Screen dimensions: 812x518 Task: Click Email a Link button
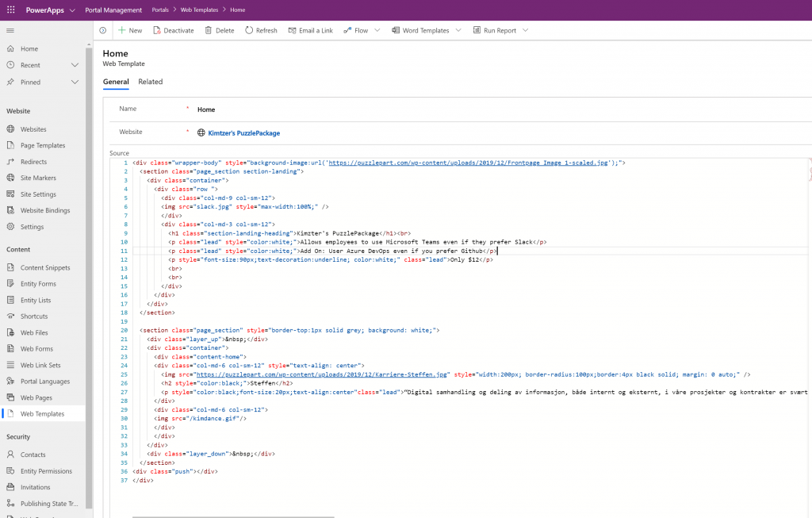(311, 31)
